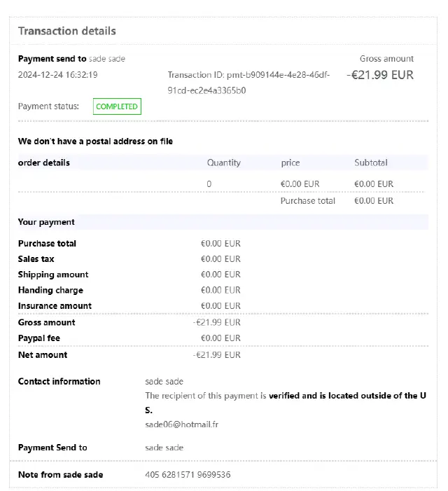Click the Your payment section header
This screenshot has height=491, width=448.
tap(46, 222)
